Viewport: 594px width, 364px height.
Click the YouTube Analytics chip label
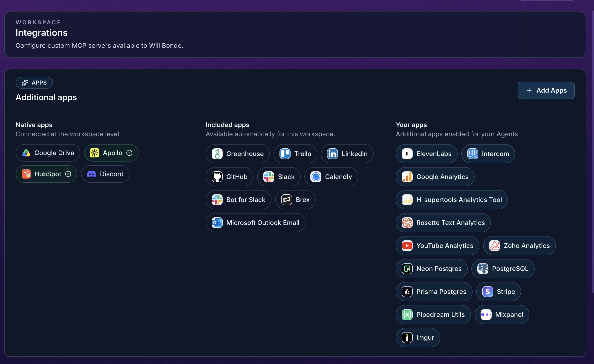(x=445, y=246)
